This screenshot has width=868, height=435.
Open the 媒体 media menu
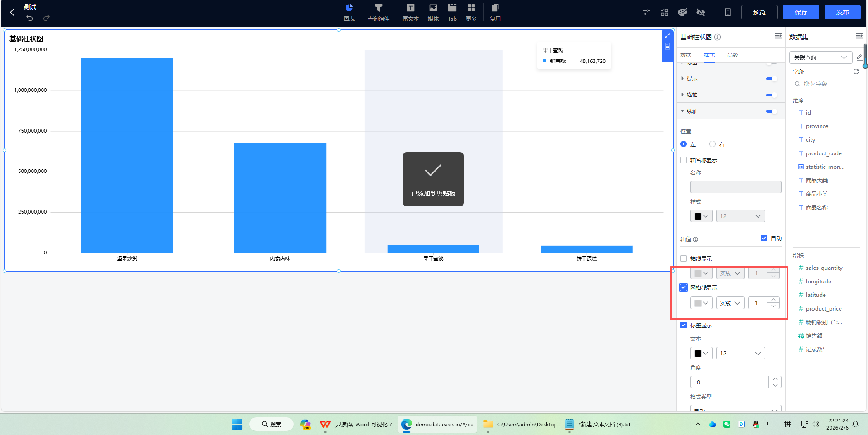point(433,12)
